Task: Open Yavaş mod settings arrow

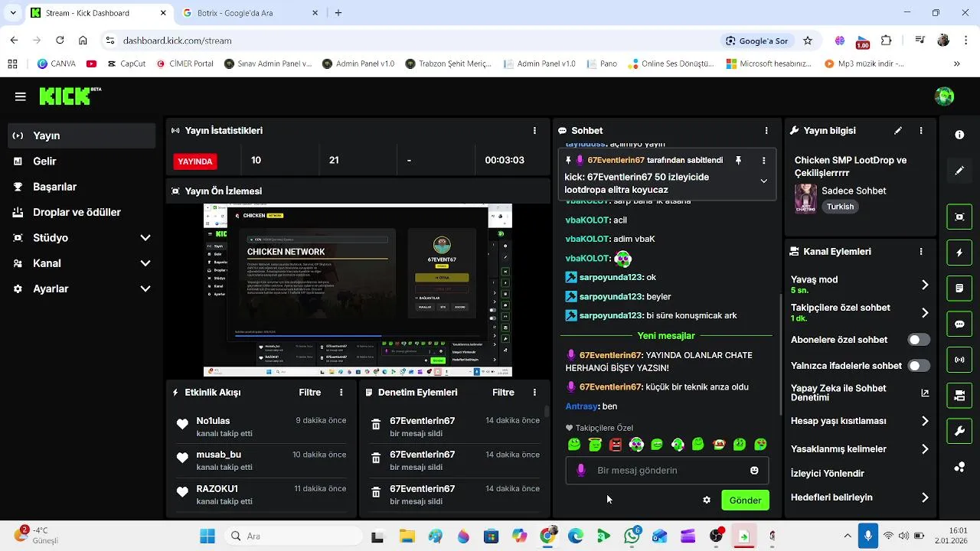Action: tap(925, 285)
